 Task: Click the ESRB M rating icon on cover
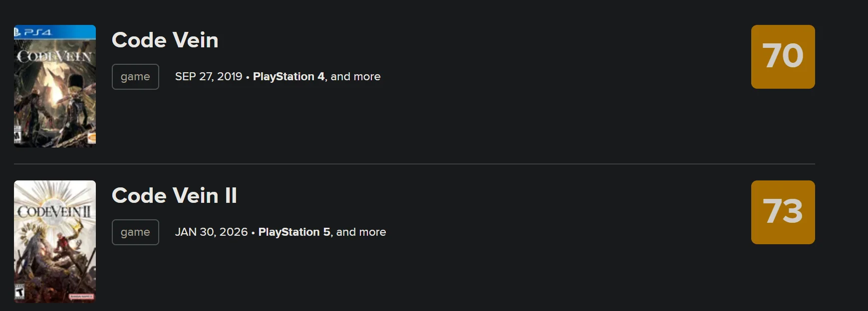18,135
